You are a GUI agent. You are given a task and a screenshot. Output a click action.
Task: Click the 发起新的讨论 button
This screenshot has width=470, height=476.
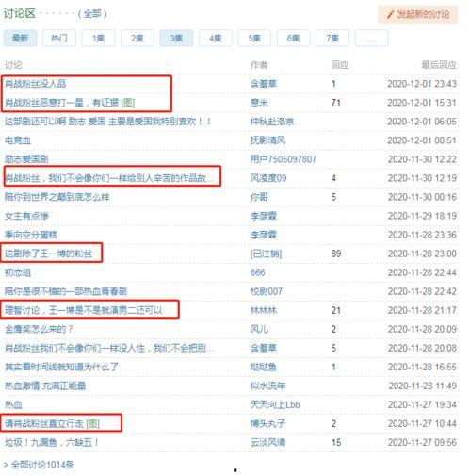417,14
